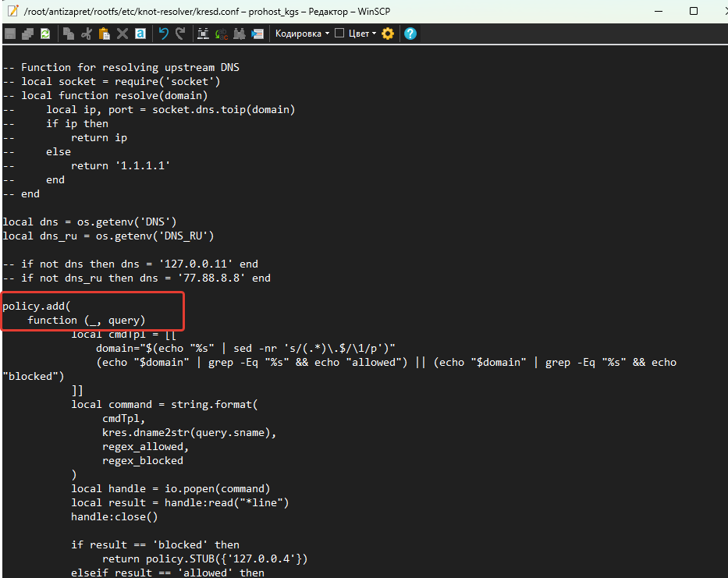
Task: Tick the checkbox beside Цвет
Action: (x=339, y=33)
